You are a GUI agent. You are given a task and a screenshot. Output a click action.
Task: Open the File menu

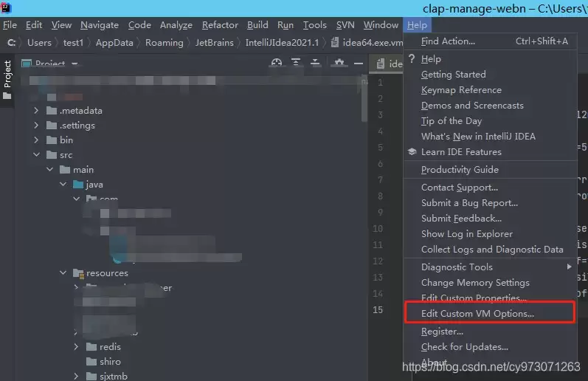(x=10, y=25)
